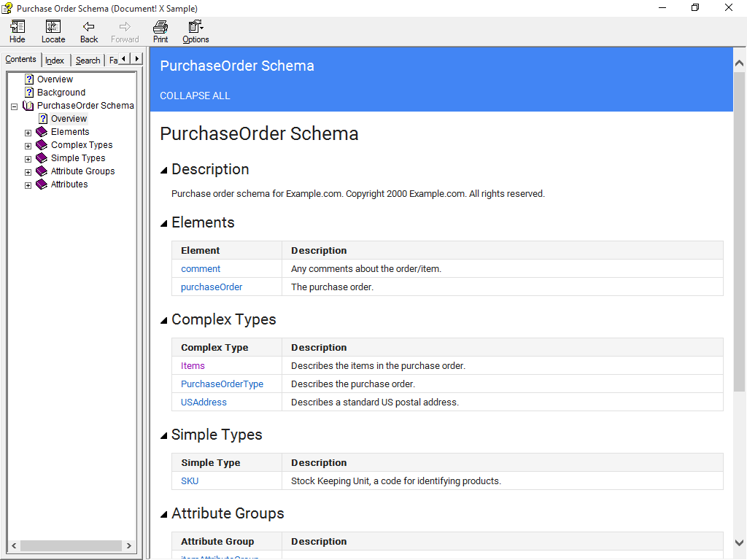Expand the Attributes tree node
This screenshot has width=747, height=560.
(28, 185)
